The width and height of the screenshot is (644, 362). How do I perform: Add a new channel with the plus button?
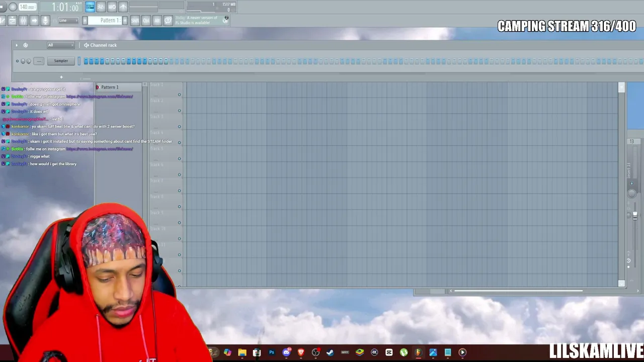tap(61, 77)
